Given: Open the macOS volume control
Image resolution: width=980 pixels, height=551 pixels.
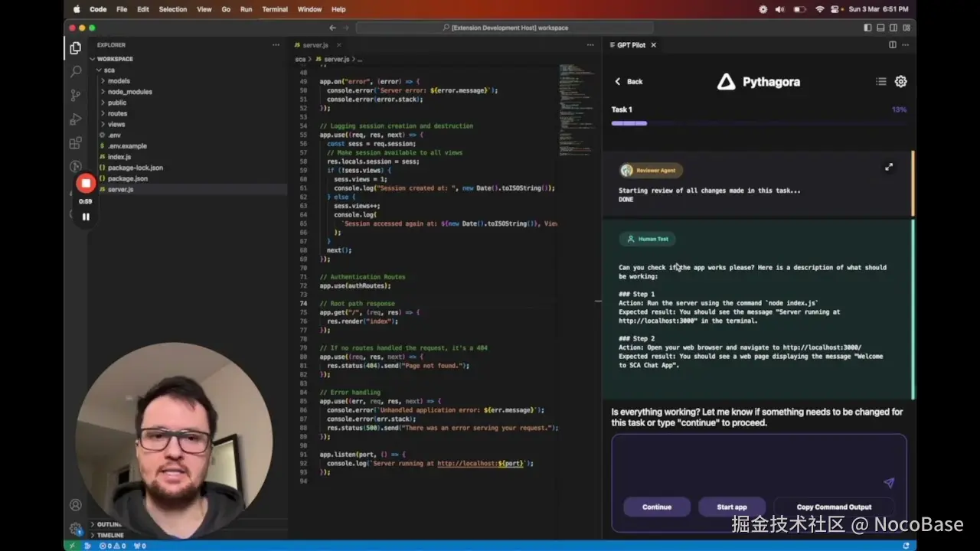Looking at the screenshot, I should point(780,9).
